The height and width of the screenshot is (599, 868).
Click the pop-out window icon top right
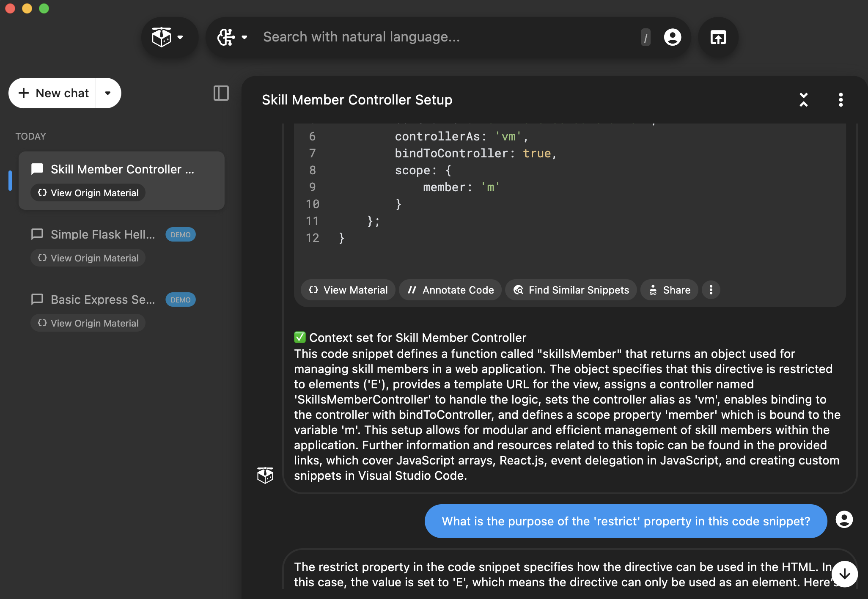tap(718, 37)
